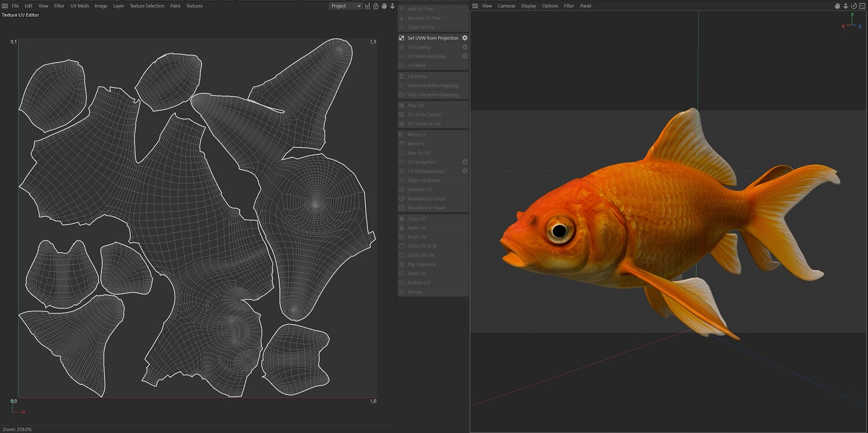Open the Cameras menu
The width and height of the screenshot is (868, 433).
coord(507,6)
